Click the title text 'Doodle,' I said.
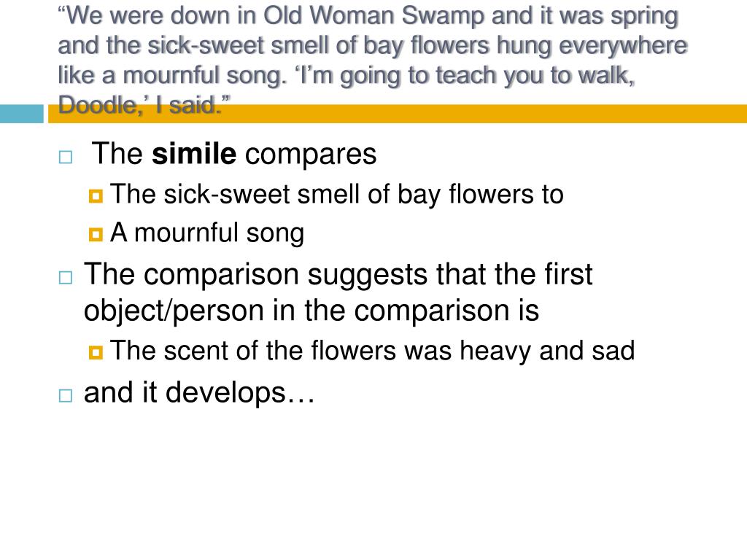This screenshot has height=560, width=747. (144, 105)
